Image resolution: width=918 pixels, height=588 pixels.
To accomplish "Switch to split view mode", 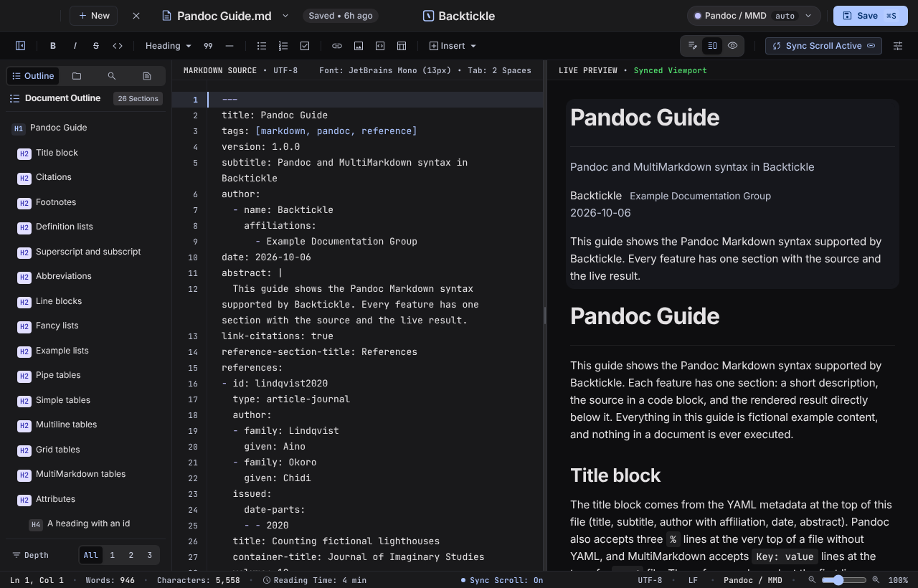I will (712, 46).
